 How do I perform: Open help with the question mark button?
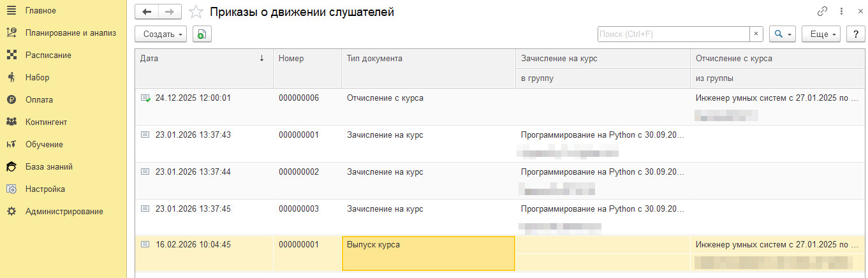(x=855, y=34)
